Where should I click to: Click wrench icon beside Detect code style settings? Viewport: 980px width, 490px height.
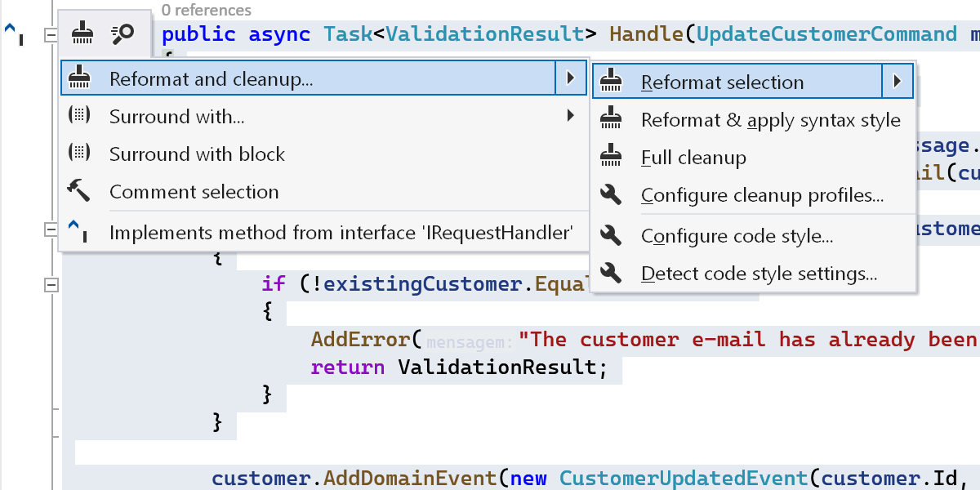[x=611, y=274]
